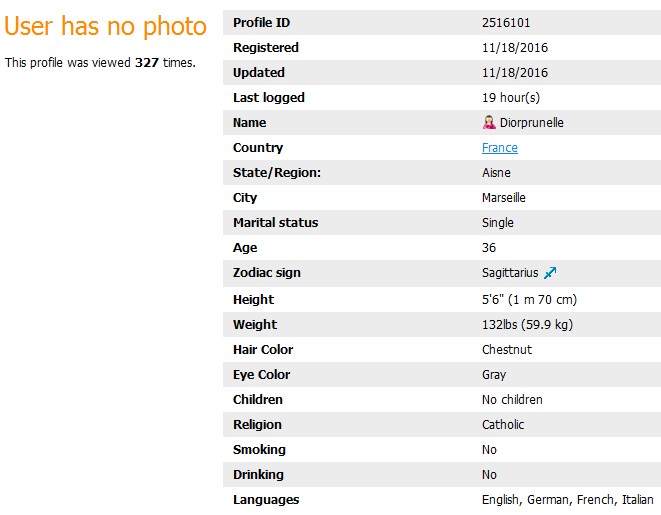
Task: Click the Hair Color value Chestnut
Action: click(x=507, y=349)
